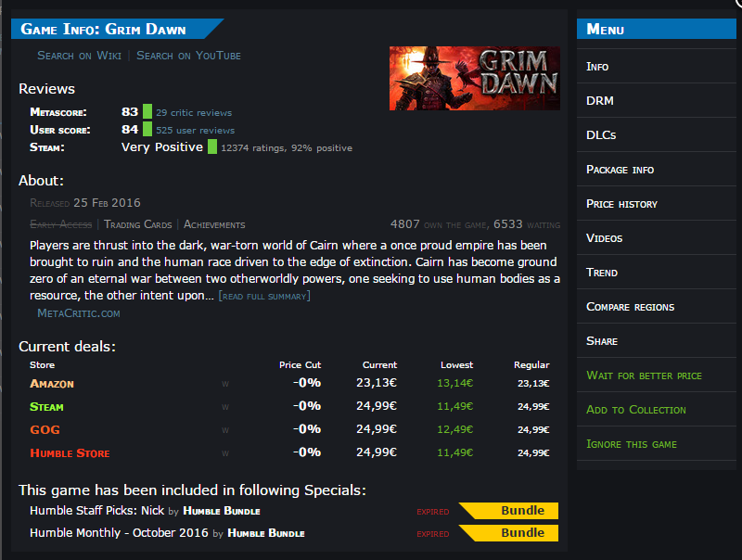Expand the read full summary link
This screenshot has width=742, height=560.
tap(264, 296)
